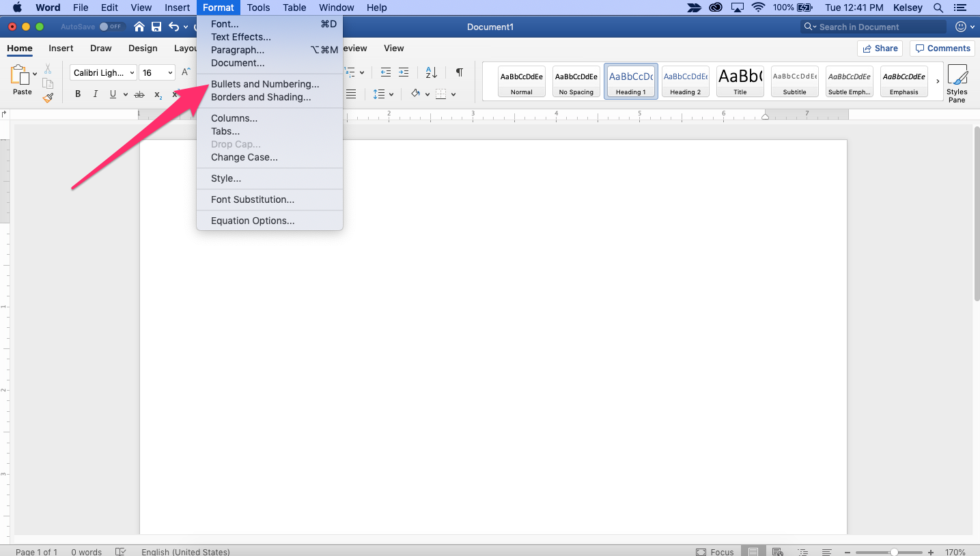Click the Spotlight search magnifier in menu bar
Viewport: 980px width, 556px height.
[x=938, y=8]
